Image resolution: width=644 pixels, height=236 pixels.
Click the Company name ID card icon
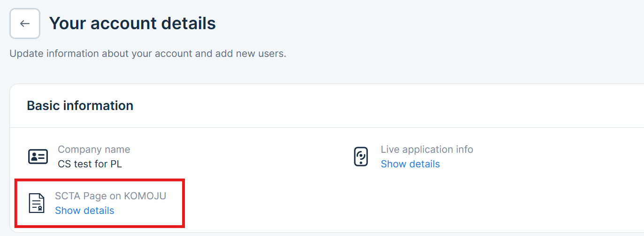[x=38, y=157]
